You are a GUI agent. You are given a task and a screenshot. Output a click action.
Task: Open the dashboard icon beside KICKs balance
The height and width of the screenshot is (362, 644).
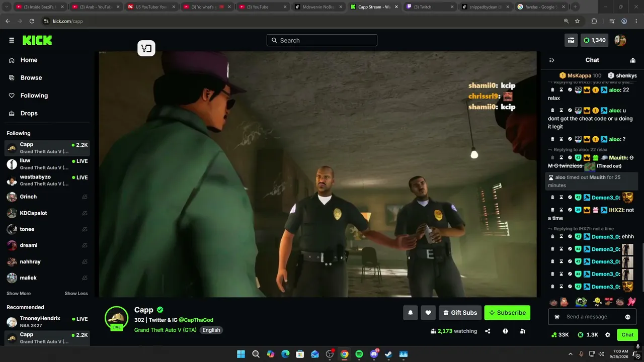click(x=571, y=40)
